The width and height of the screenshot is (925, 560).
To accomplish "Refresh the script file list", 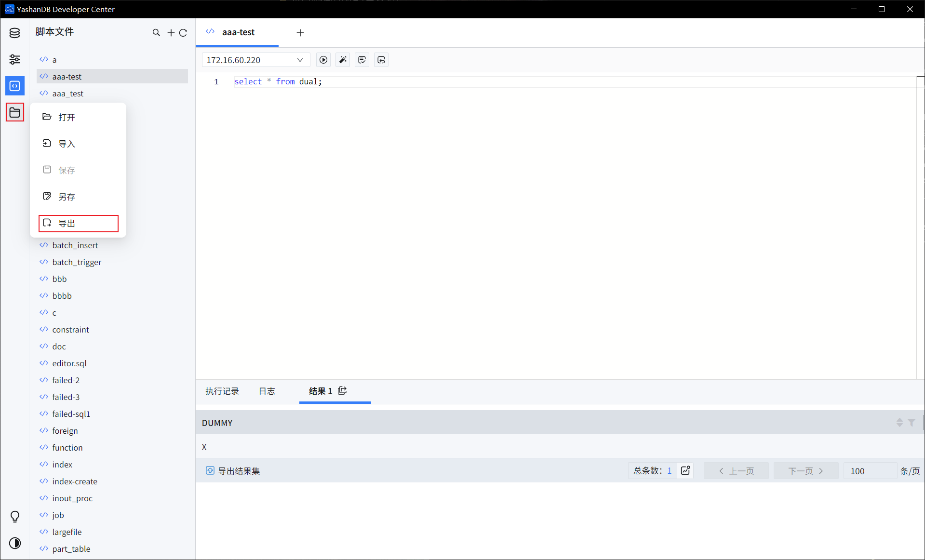I will pos(184,32).
